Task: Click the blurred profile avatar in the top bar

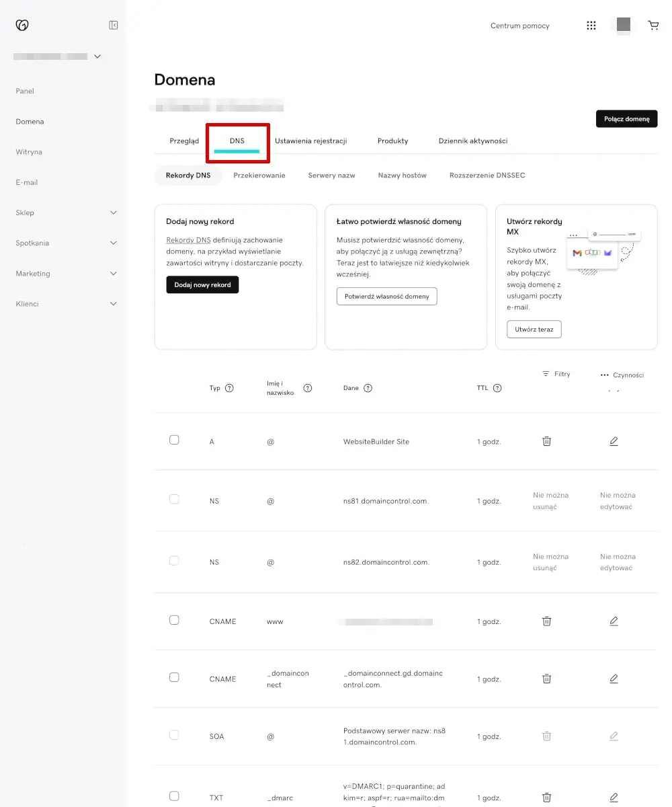Action: 622,25
